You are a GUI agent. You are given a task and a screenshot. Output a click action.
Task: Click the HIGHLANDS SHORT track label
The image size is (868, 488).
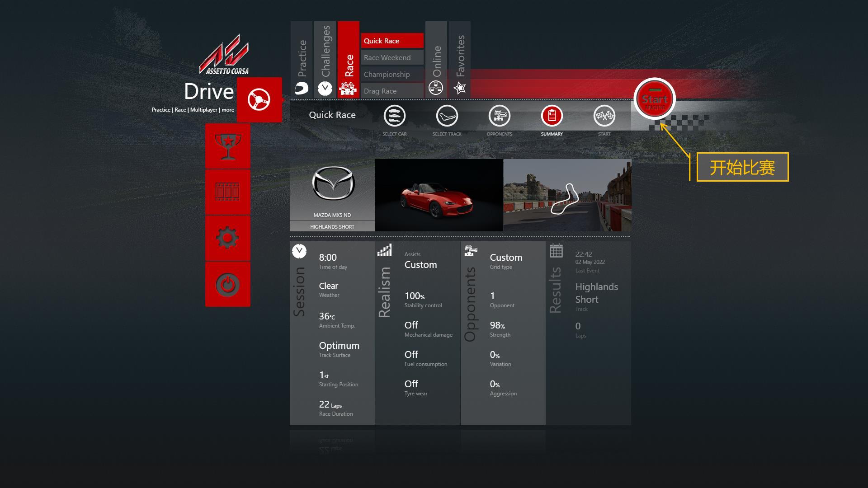click(x=332, y=226)
